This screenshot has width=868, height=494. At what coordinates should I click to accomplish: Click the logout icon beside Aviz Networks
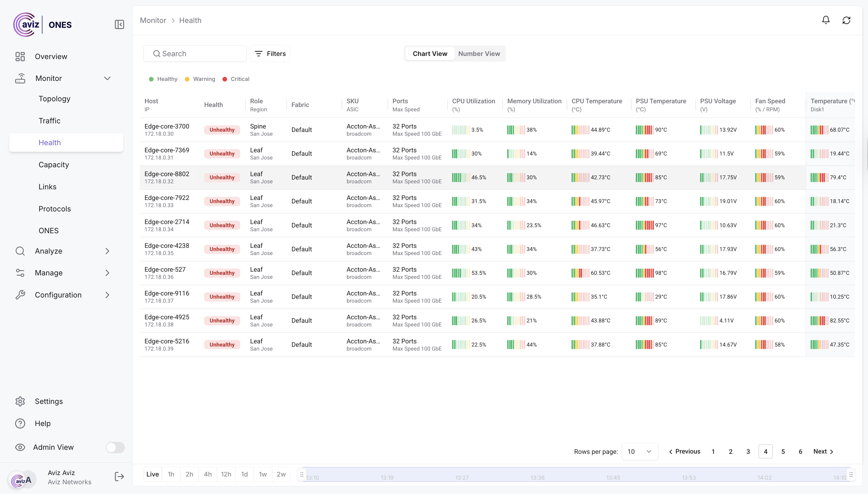(119, 477)
